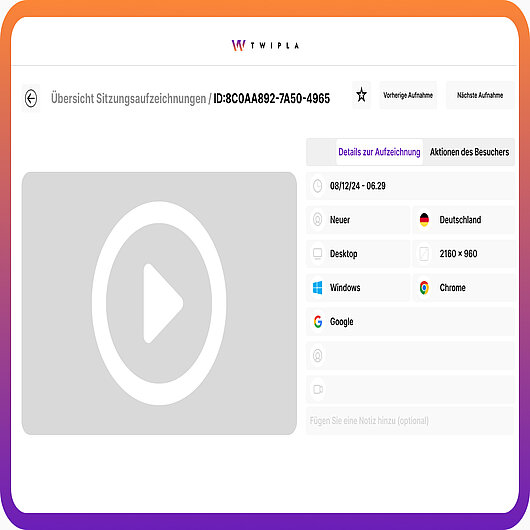The height and width of the screenshot is (530, 530).
Task: Click the Chrome browser label
Action: tap(452, 288)
